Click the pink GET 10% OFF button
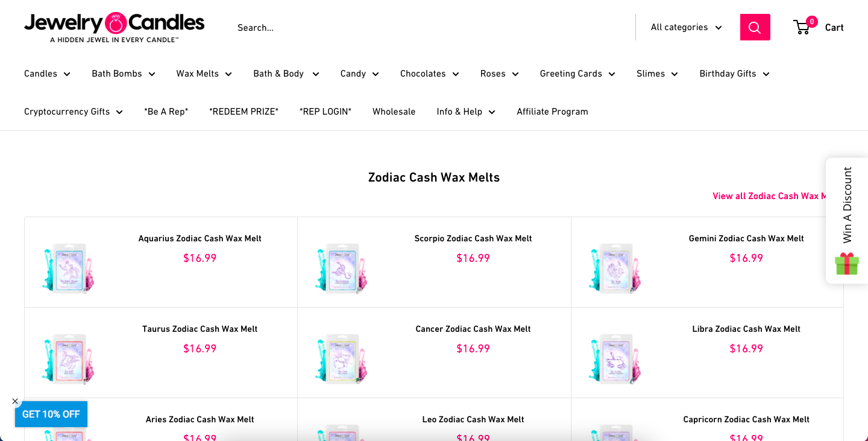868x441 pixels. coord(51,414)
